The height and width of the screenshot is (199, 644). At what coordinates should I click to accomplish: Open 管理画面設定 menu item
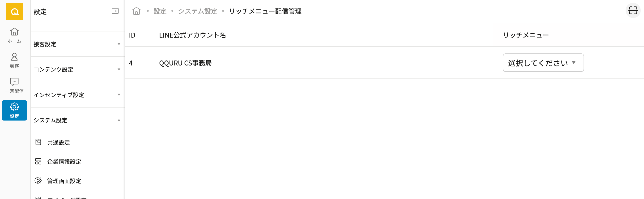(x=64, y=181)
